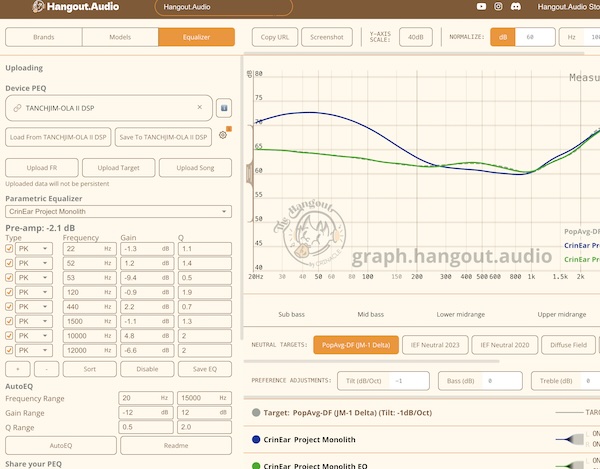Switch to the Models tab
This screenshot has height=469, width=600.
pos(120,37)
